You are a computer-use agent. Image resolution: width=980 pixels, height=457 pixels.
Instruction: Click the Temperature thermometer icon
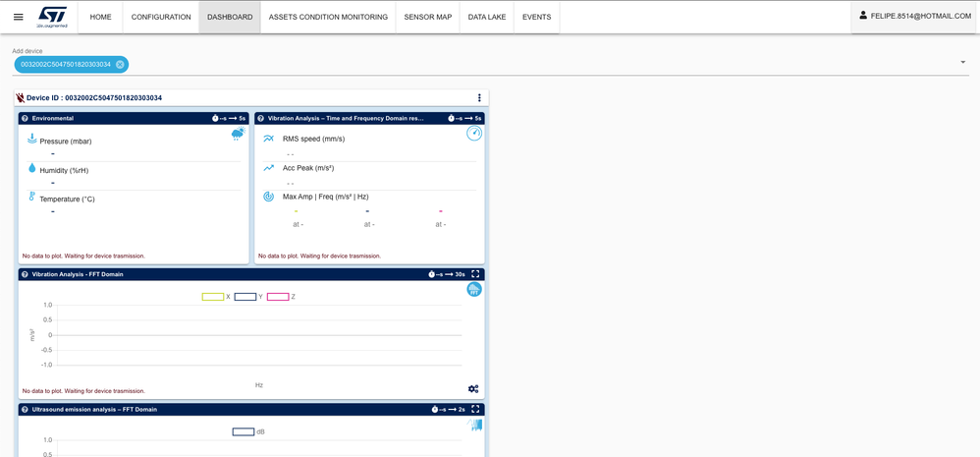pos(31,197)
